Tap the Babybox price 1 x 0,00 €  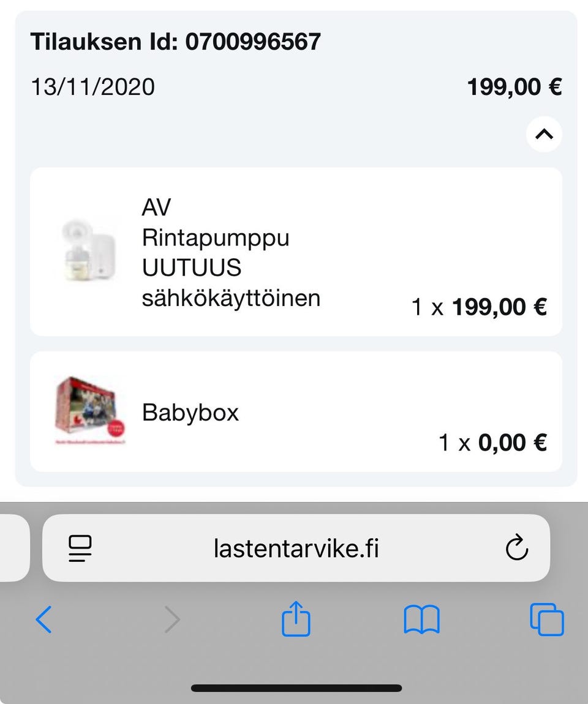tap(492, 441)
